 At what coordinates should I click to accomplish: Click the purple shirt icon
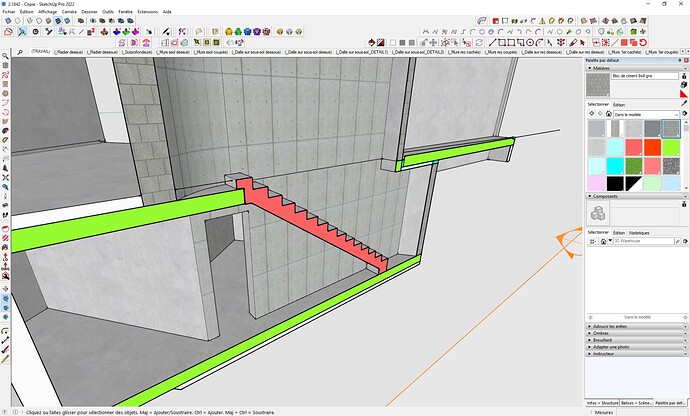pyautogui.click(x=257, y=32)
